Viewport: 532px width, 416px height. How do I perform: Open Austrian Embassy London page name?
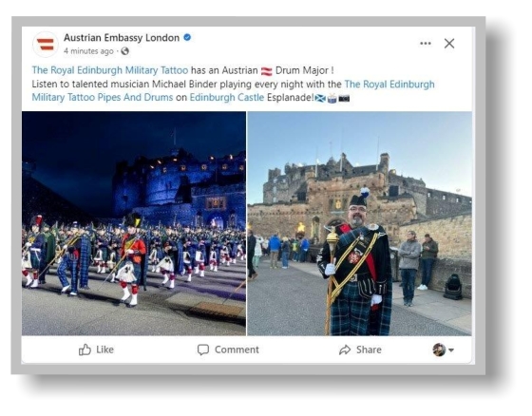122,38
